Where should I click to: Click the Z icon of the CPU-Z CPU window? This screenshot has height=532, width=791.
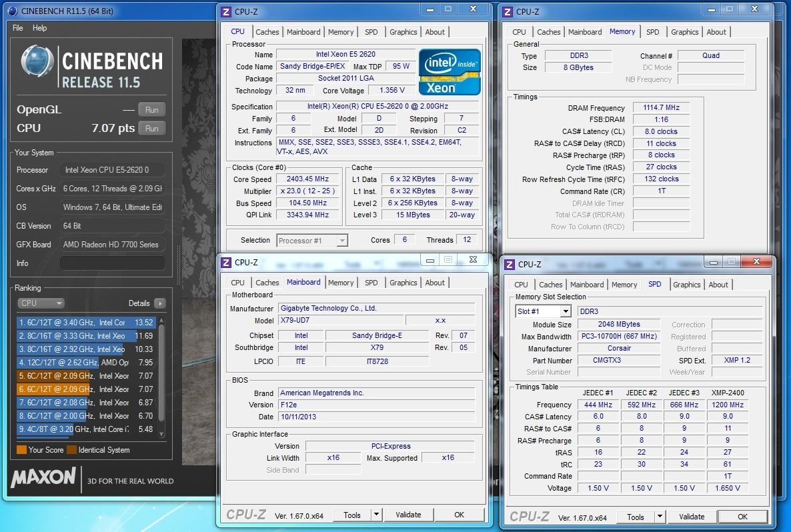click(x=227, y=11)
